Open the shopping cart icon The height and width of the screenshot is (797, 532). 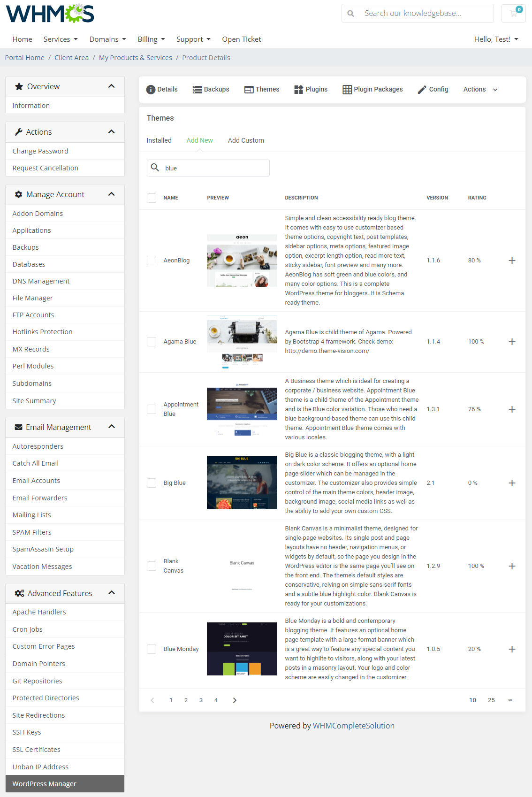(514, 13)
